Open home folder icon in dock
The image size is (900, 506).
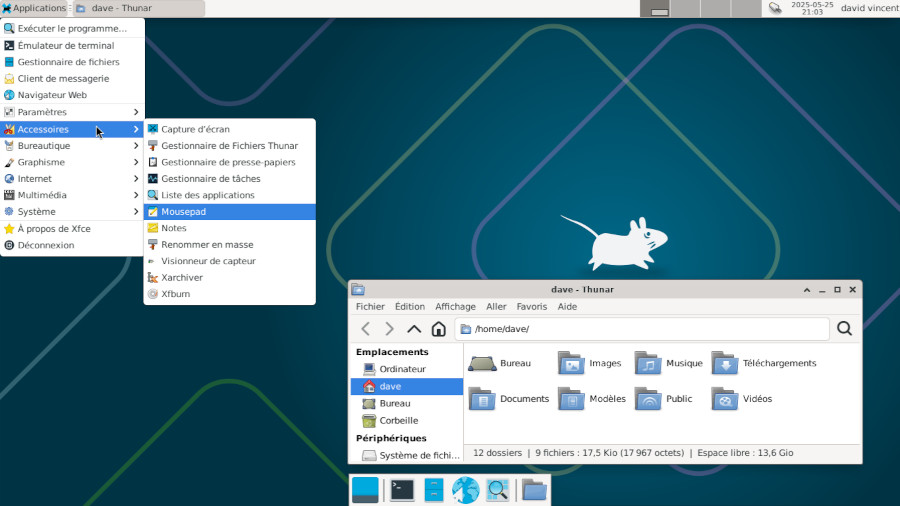pyautogui.click(x=534, y=490)
